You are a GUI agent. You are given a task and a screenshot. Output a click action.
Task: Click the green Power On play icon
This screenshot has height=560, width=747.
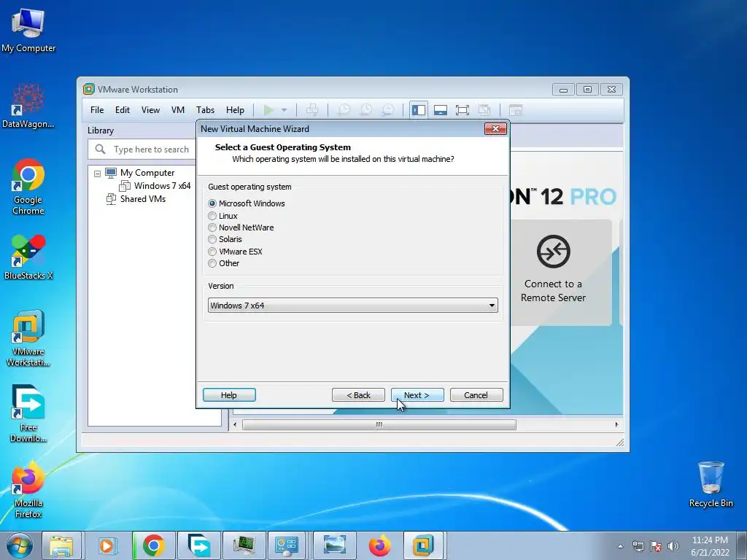tap(268, 110)
